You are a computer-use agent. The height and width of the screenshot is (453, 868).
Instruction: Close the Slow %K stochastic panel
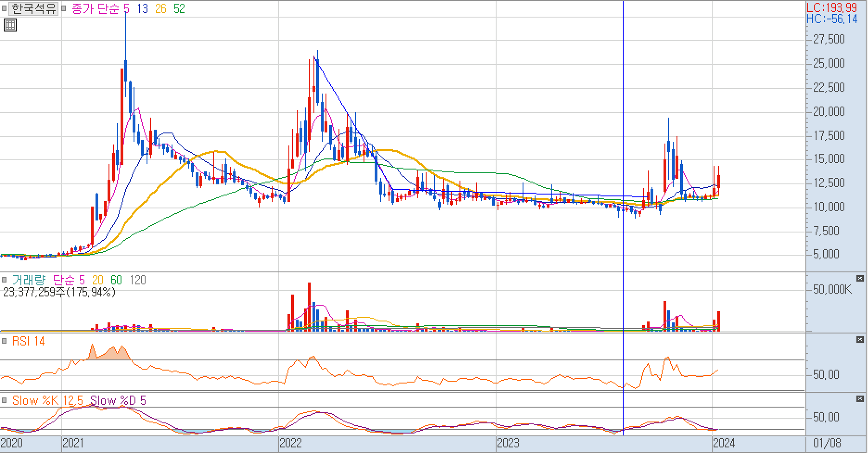tap(860, 398)
